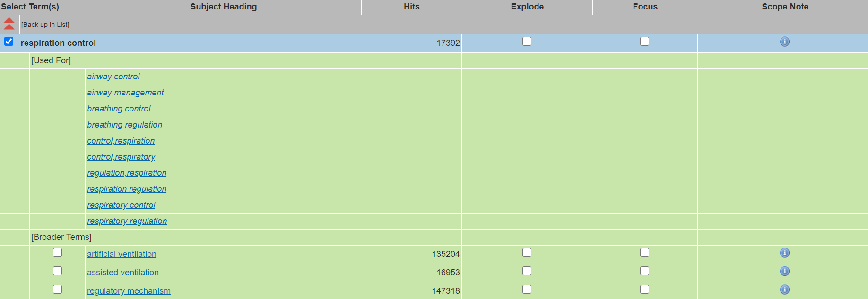The width and height of the screenshot is (868, 299).
Task: Click the Hits column header
Action: click(x=411, y=7)
